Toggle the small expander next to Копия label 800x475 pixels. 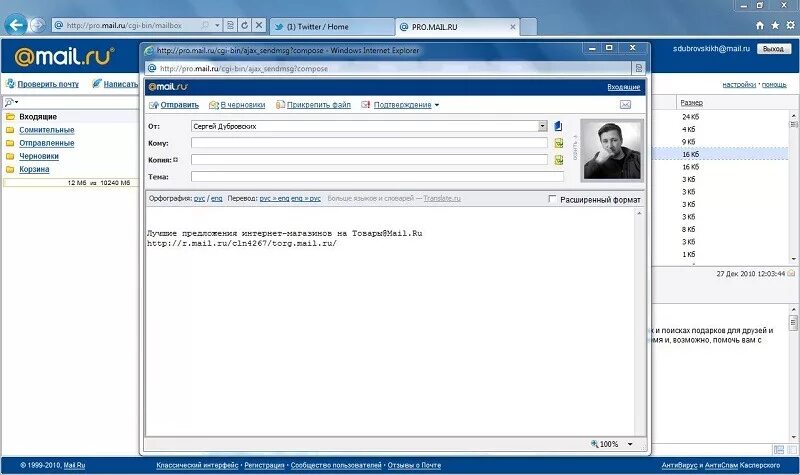coord(176,160)
